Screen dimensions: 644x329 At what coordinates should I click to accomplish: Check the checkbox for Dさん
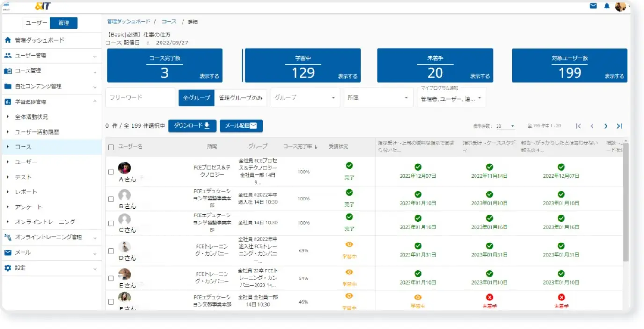[x=111, y=251]
